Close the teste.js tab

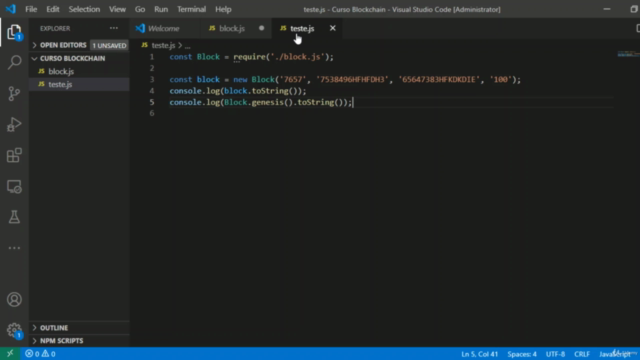(x=333, y=28)
